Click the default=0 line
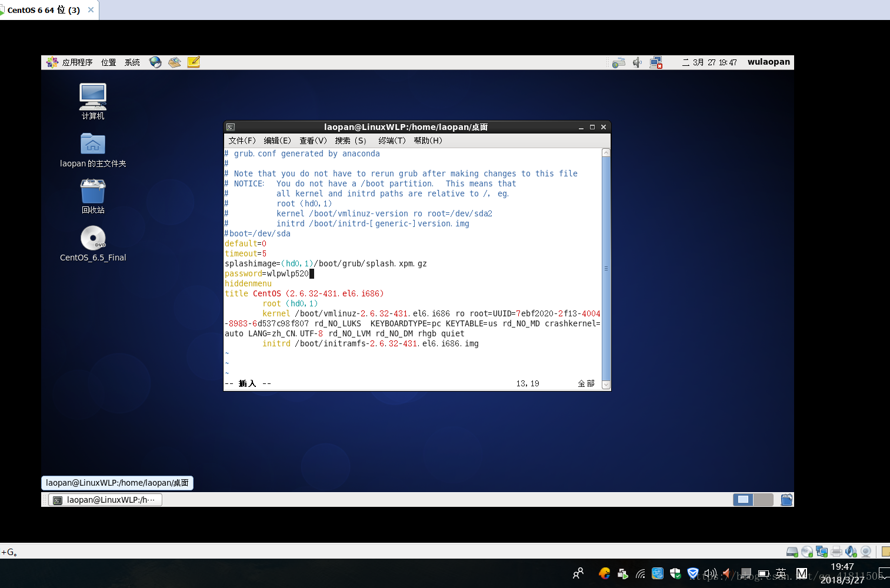Viewport: 890px width, 588px height. pyautogui.click(x=245, y=243)
